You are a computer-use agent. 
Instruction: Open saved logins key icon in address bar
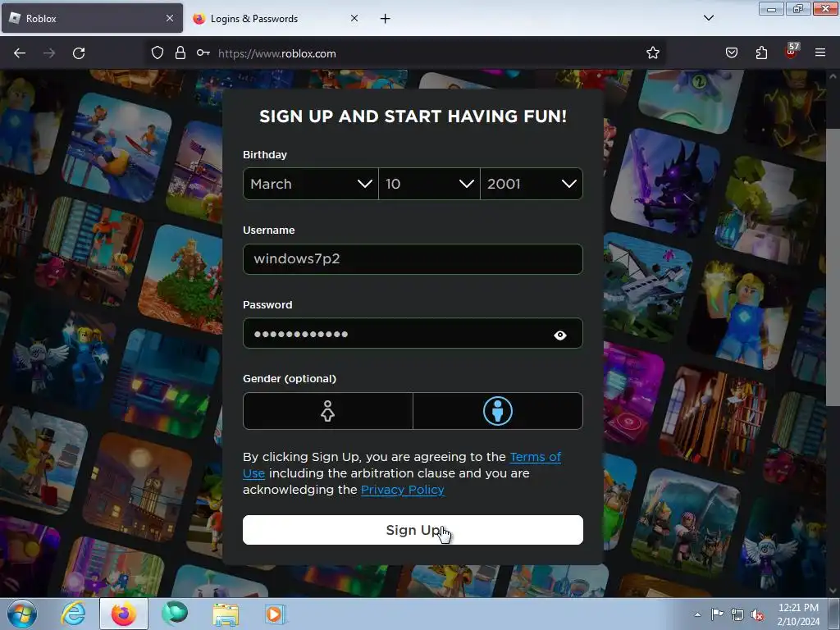(x=203, y=52)
